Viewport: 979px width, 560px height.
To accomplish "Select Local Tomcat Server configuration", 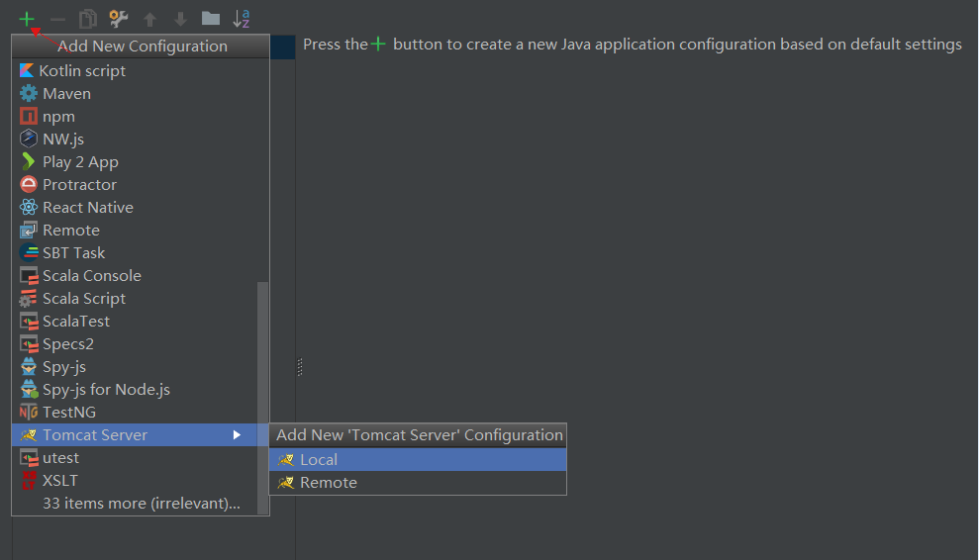I will click(x=418, y=460).
